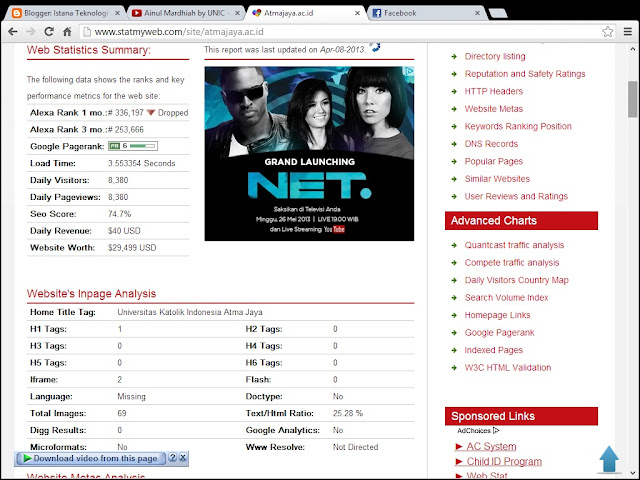Viewport: 640px width, 480px height.
Task: Click the NET. Grand Launching ad banner
Action: click(x=309, y=154)
